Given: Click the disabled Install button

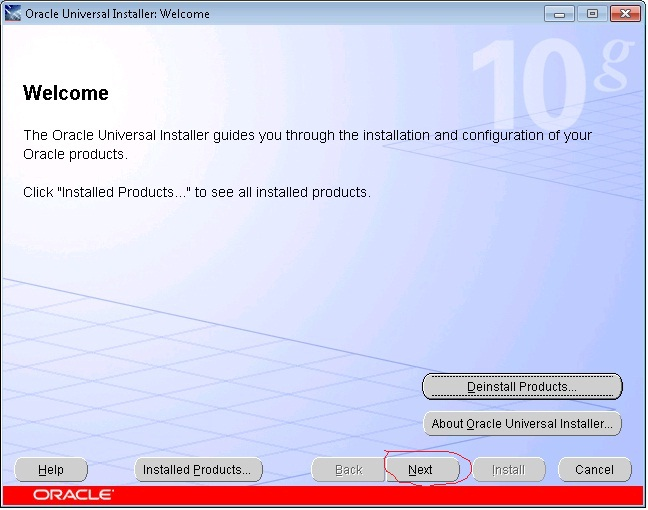Looking at the screenshot, I should pos(509,470).
